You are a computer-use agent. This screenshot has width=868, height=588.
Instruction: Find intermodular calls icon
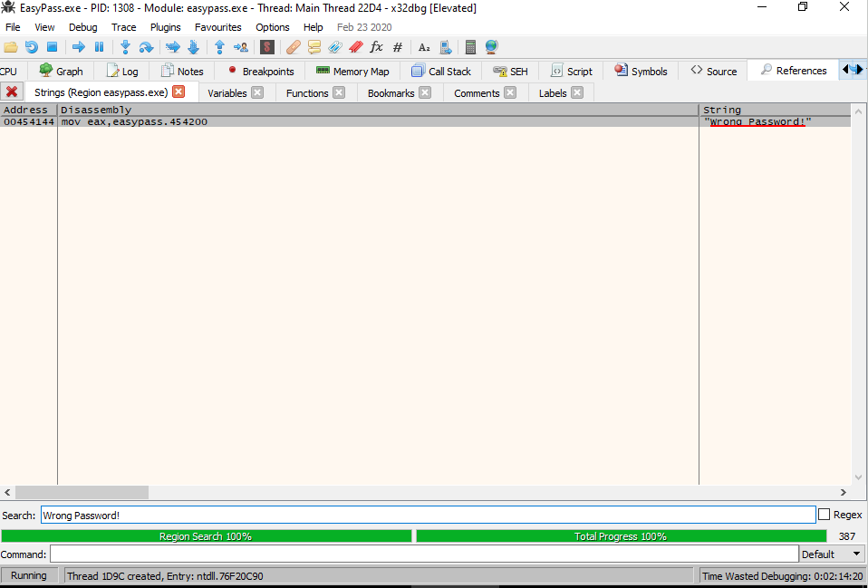click(446, 47)
